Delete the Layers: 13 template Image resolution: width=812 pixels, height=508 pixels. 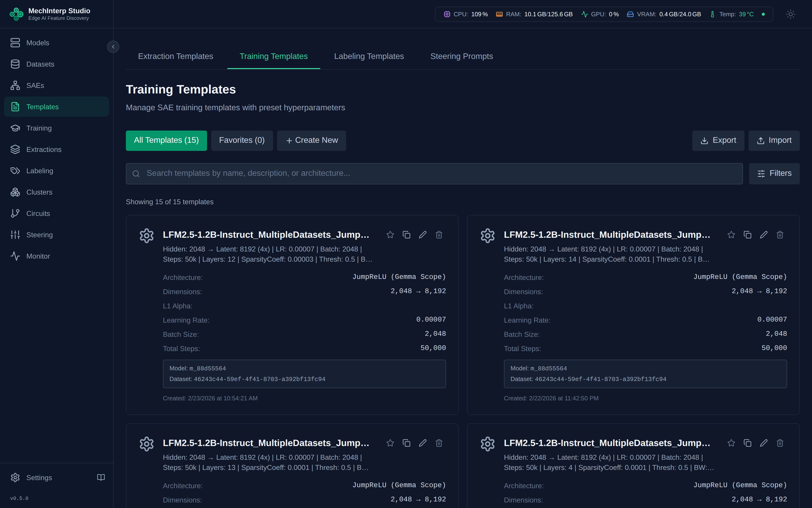[439, 443]
